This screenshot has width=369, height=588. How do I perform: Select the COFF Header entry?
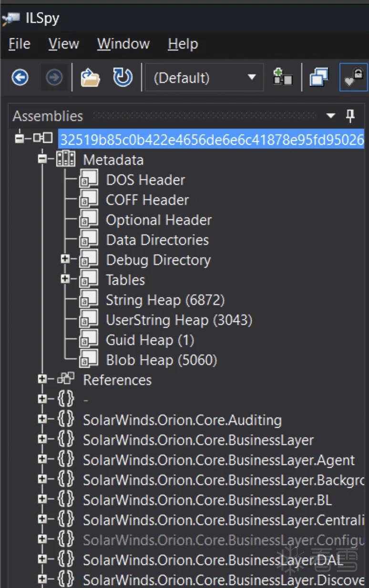pos(147,200)
